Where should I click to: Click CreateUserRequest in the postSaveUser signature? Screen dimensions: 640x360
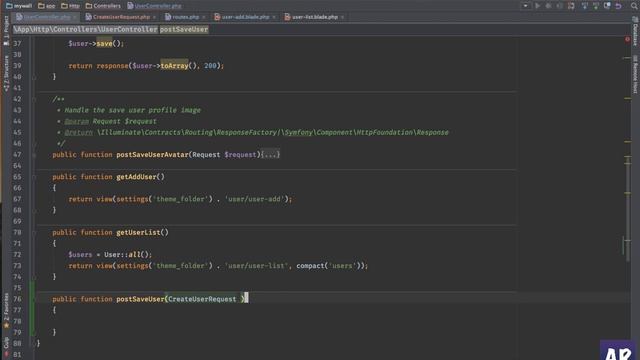202,299
